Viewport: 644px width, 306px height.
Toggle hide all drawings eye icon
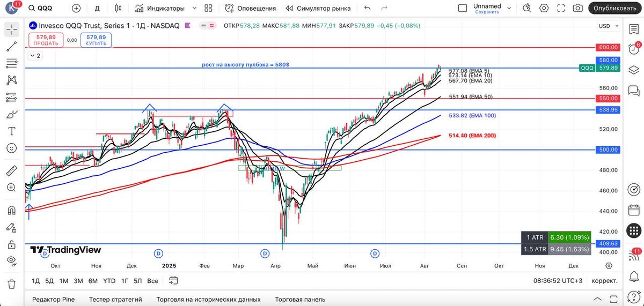tap(12, 261)
